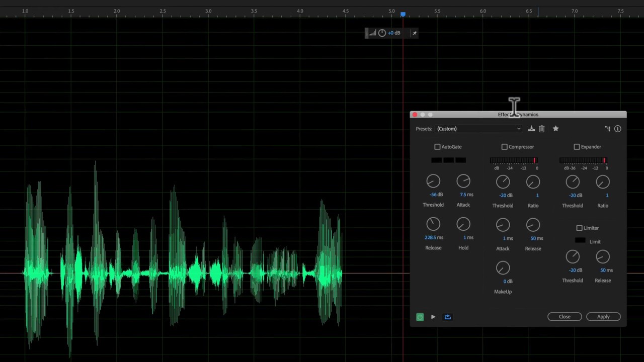Edit Limiter 50 ms release value
Viewport: 644px width, 362px height.
[x=606, y=270]
